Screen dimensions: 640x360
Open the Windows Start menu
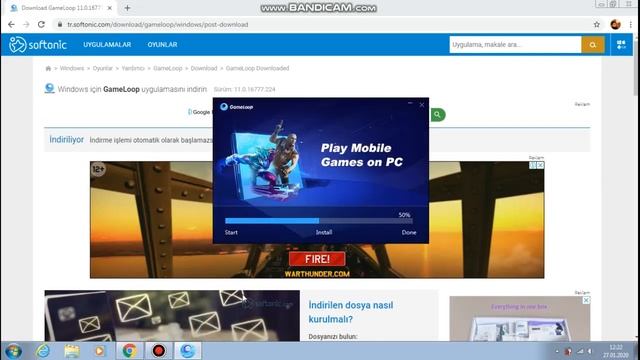coord(13,351)
